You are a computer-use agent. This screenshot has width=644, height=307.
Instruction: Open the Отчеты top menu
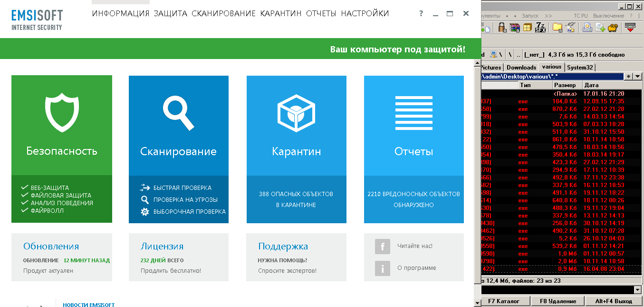point(321,13)
